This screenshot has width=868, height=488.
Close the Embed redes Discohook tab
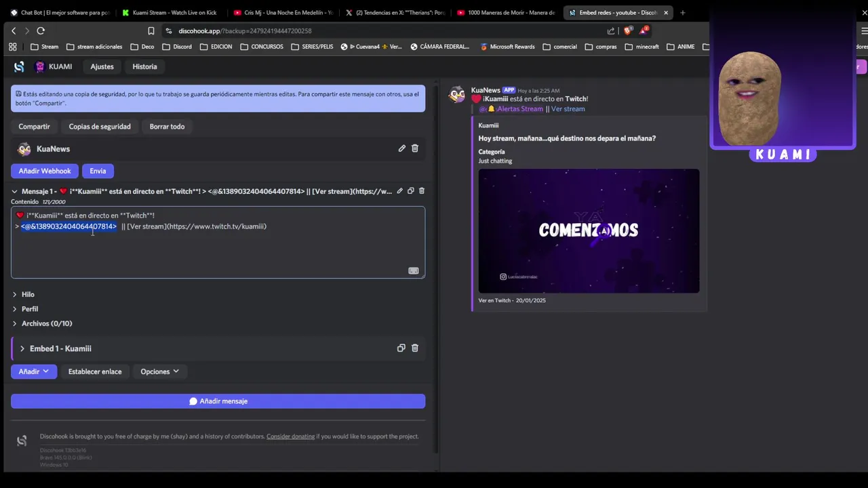click(666, 12)
